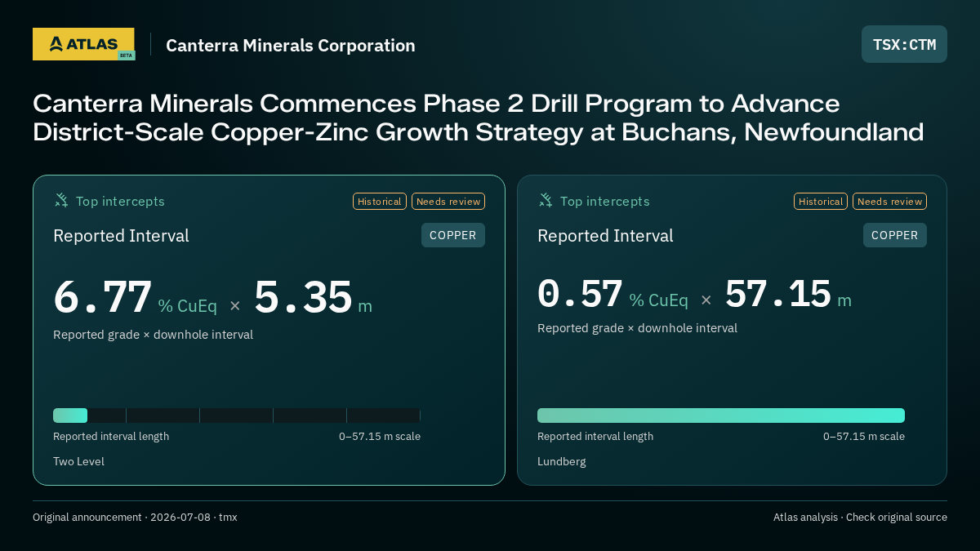Viewport: 980px width, 551px height.
Task: Click the BETA tag on the Atlas logo
Action: pyautogui.click(x=126, y=56)
